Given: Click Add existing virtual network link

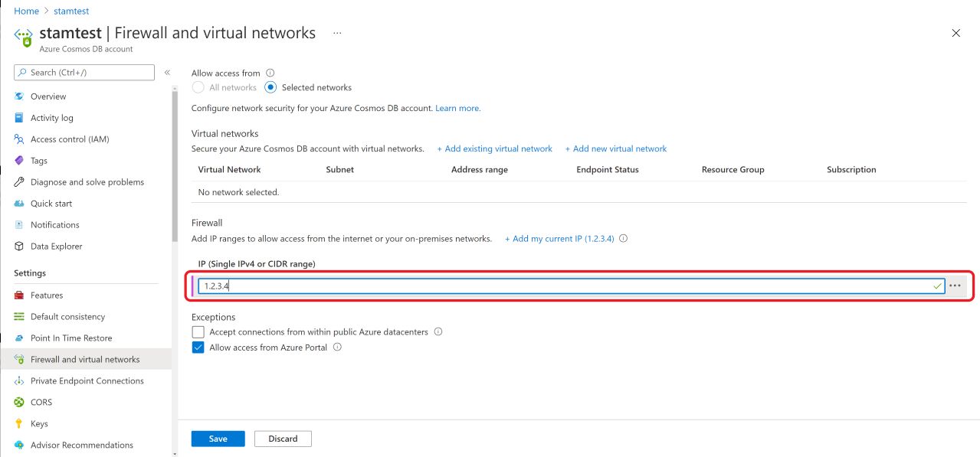Looking at the screenshot, I should (x=494, y=149).
